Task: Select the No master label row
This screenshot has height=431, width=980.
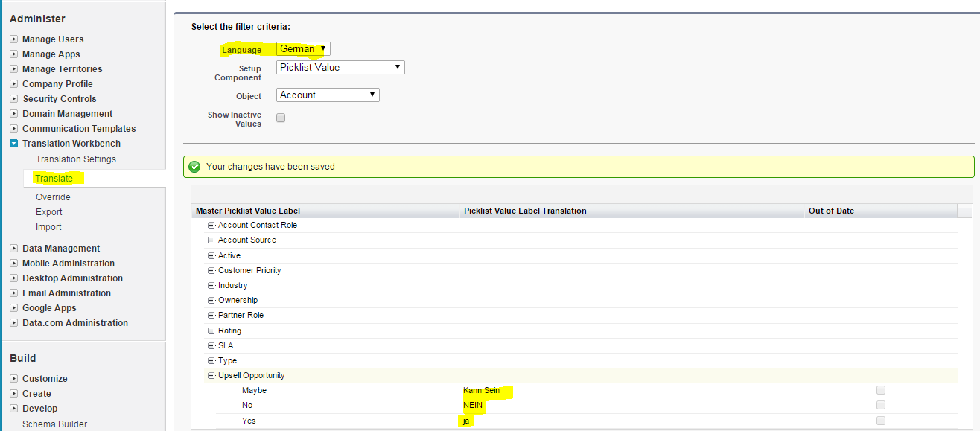Action: (247, 406)
